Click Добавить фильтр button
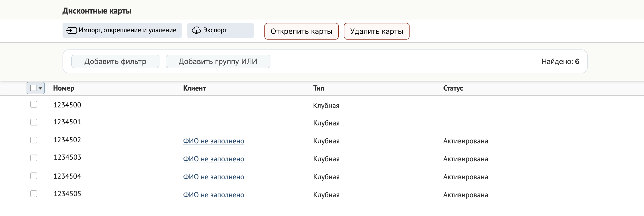Image resolution: width=644 pixels, height=216 pixels. (x=115, y=61)
